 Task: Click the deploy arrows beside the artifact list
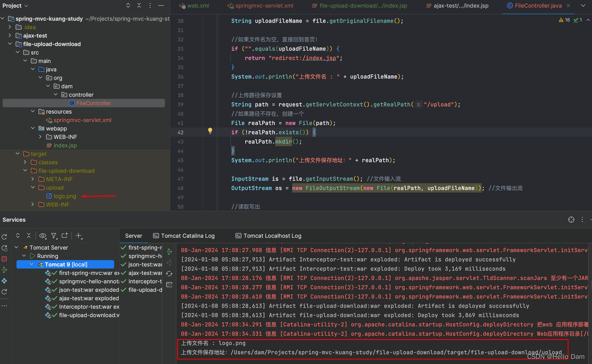coord(169,252)
